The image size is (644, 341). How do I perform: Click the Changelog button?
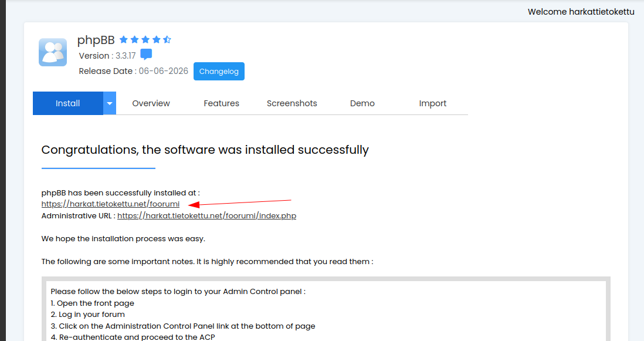[219, 71]
